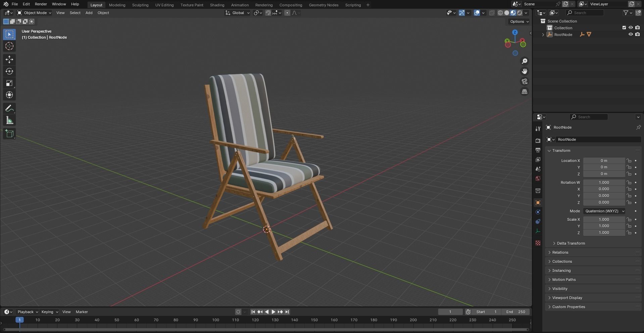Lock the Scale Z value

click(629, 233)
